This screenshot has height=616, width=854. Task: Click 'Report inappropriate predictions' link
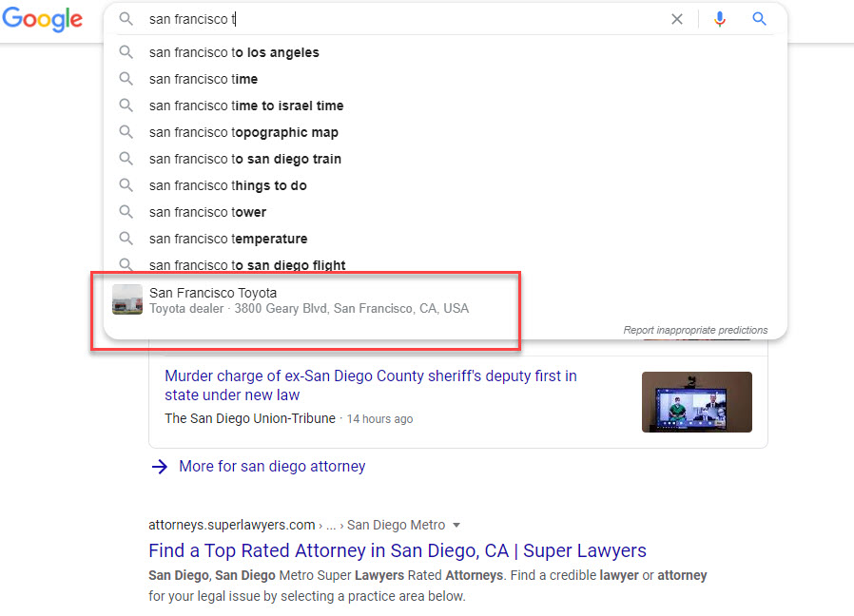[x=695, y=330]
